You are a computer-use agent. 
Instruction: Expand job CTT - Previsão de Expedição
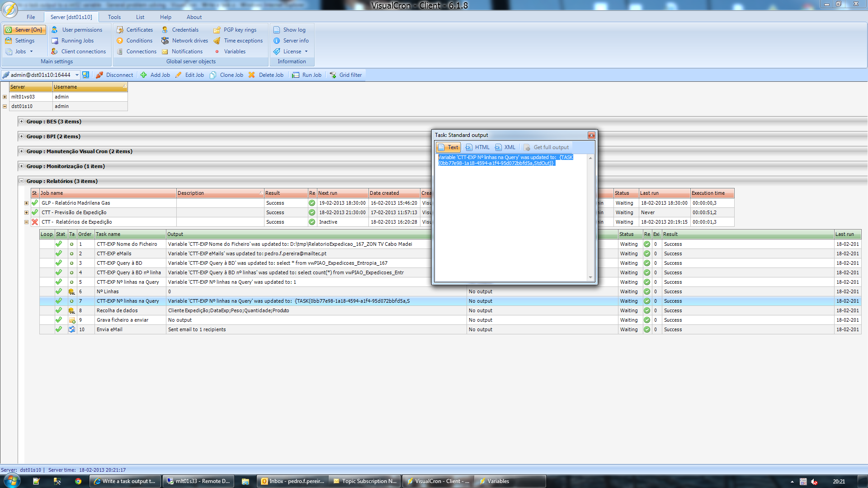click(26, 212)
